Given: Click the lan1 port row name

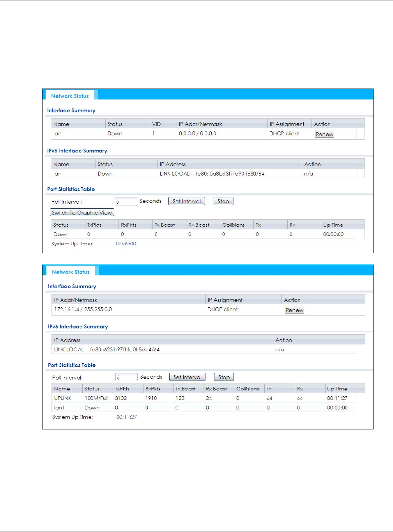Looking at the screenshot, I should pyautogui.click(x=59, y=408).
